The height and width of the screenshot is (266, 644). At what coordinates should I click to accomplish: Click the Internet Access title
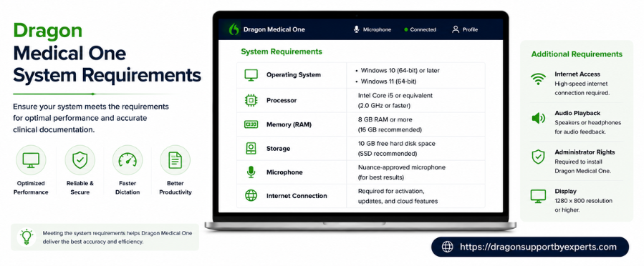pos(577,74)
